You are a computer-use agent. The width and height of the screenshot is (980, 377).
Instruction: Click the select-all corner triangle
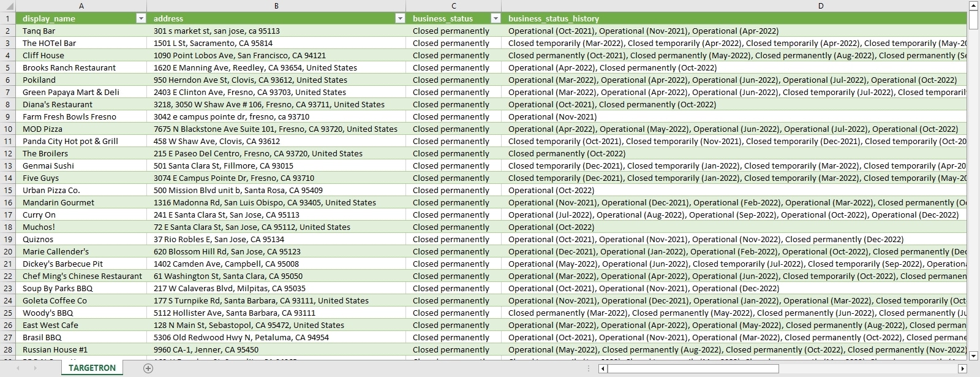click(8, 6)
